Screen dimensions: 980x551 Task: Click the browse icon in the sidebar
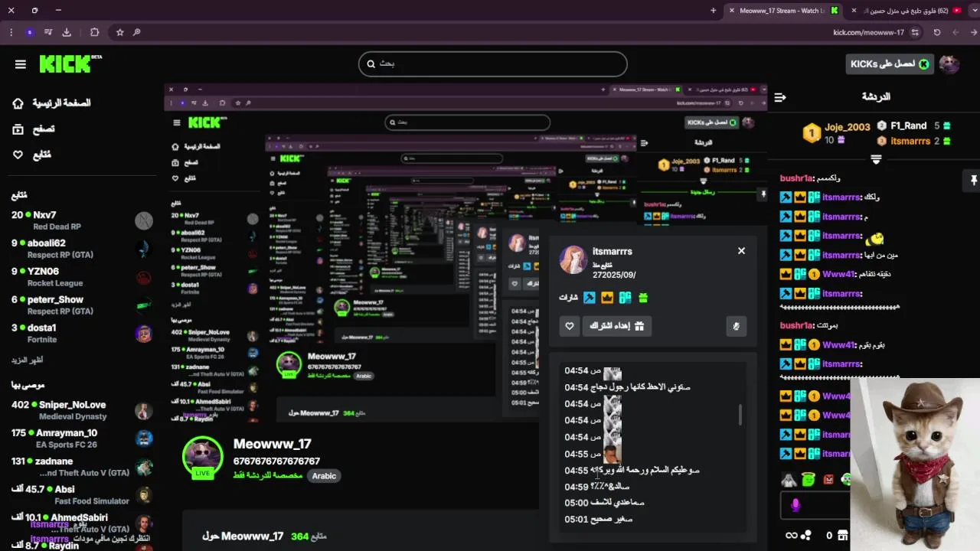tap(18, 129)
